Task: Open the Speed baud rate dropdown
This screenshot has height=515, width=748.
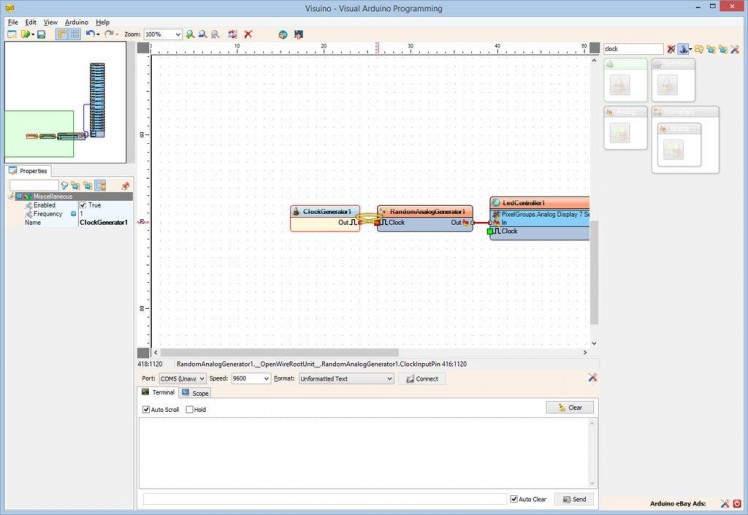Action: click(x=265, y=379)
